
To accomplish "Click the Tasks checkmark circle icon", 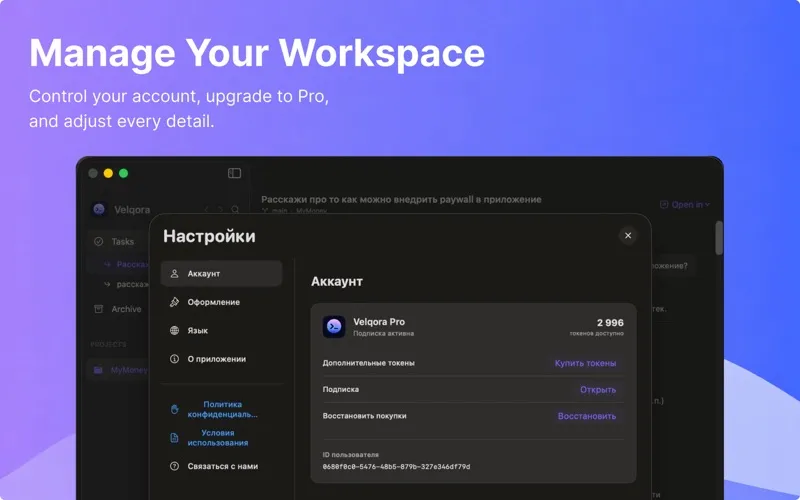I will pyautogui.click(x=98, y=241).
